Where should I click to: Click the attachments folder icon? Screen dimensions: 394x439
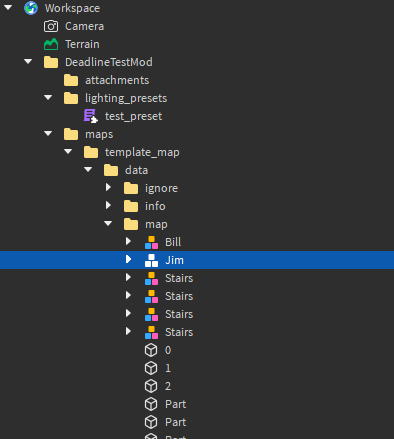click(x=71, y=80)
